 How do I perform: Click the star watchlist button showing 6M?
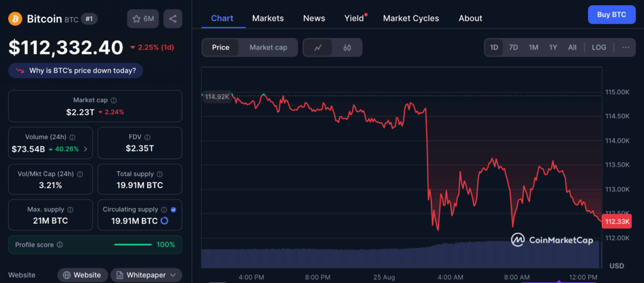143,19
